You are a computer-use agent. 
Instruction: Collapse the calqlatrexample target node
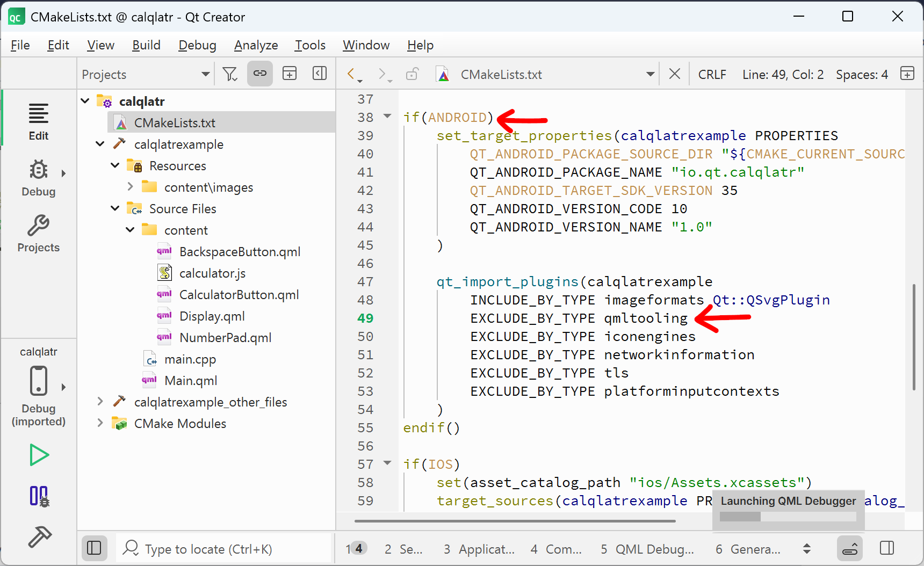pos(100,144)
